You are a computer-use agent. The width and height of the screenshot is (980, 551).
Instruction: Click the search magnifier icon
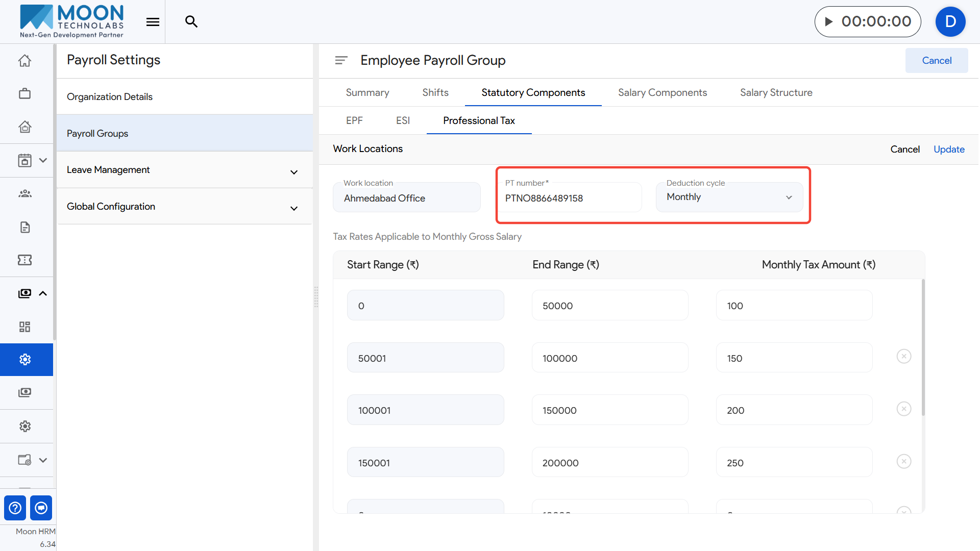(x=191, y=21)
